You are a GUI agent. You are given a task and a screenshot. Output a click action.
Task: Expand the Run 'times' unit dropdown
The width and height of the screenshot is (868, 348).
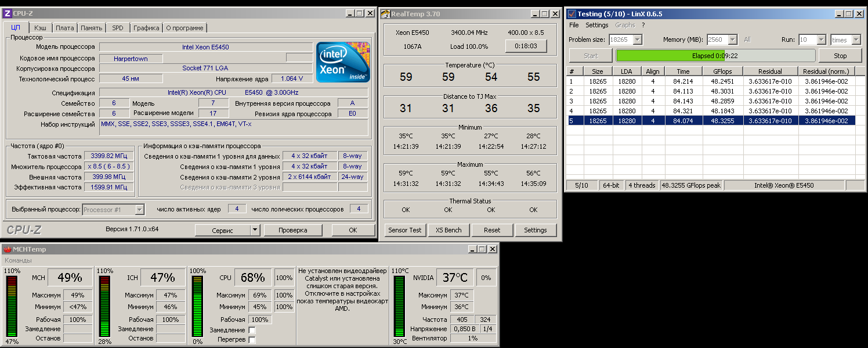[856, 40]
